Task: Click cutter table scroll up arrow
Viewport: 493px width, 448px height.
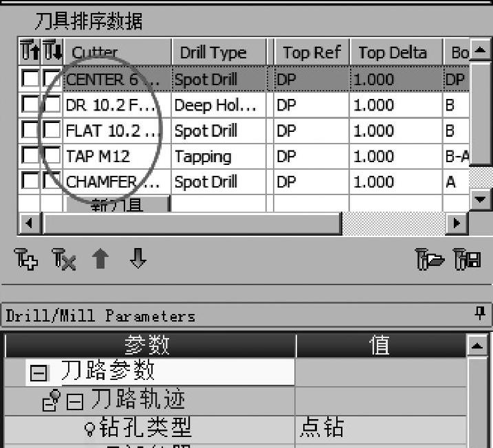Action: (x=480, y=49)
